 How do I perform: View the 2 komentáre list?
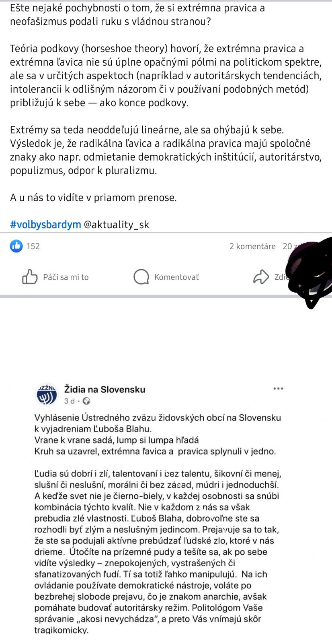point(252,246)
